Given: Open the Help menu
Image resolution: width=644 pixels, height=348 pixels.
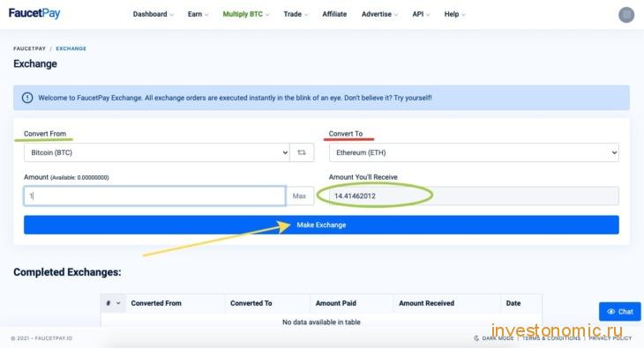Looking at the screenshot, I should click(454, 14).
